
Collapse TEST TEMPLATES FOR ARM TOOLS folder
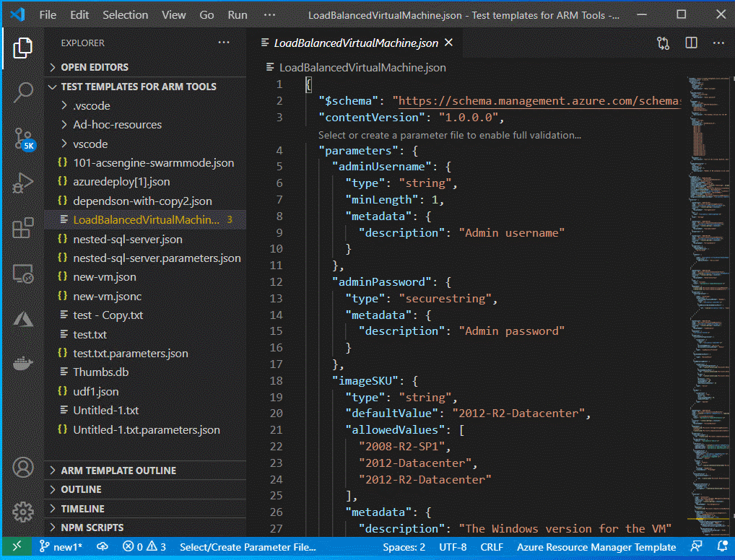pyautogui.click(x=145, y=87)
